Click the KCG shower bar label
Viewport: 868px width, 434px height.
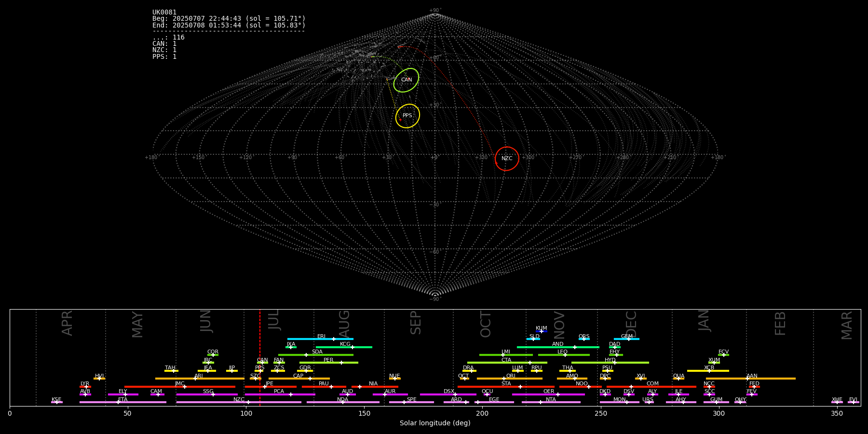click(x=345, y=344)
